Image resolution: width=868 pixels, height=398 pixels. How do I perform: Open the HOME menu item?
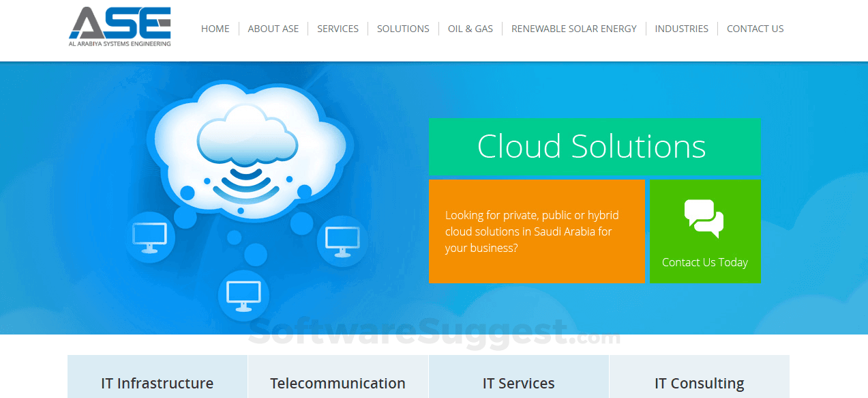click(x=215, y=29)
